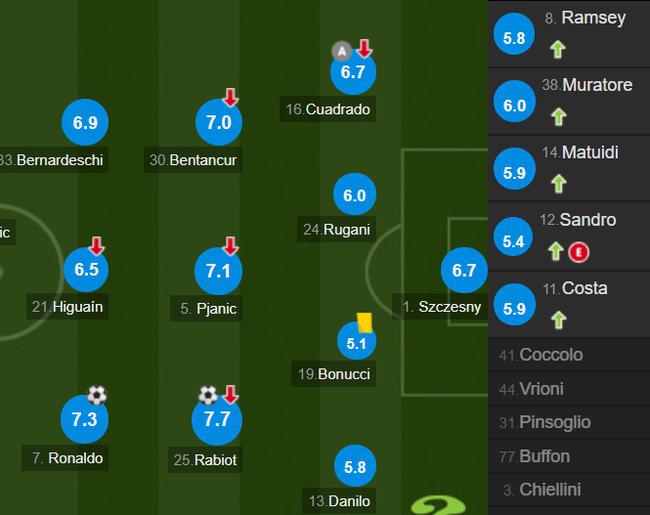
Task: Select Bernardeschi's 6.9 rating circle
Action: (85, 122)
